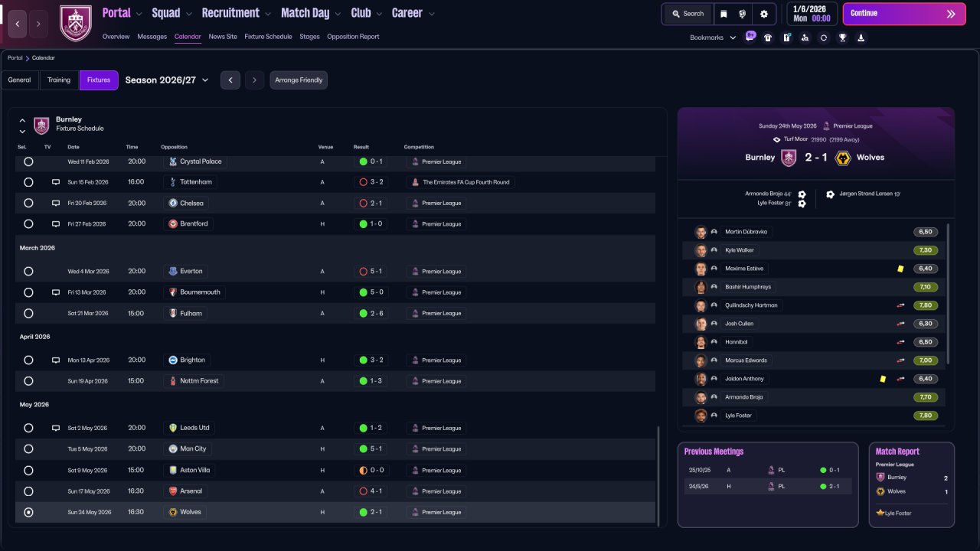The image size is (980, 551).
Task: Click the trophy icon in the bookmarks row
Action: click(x=842, y=37)
